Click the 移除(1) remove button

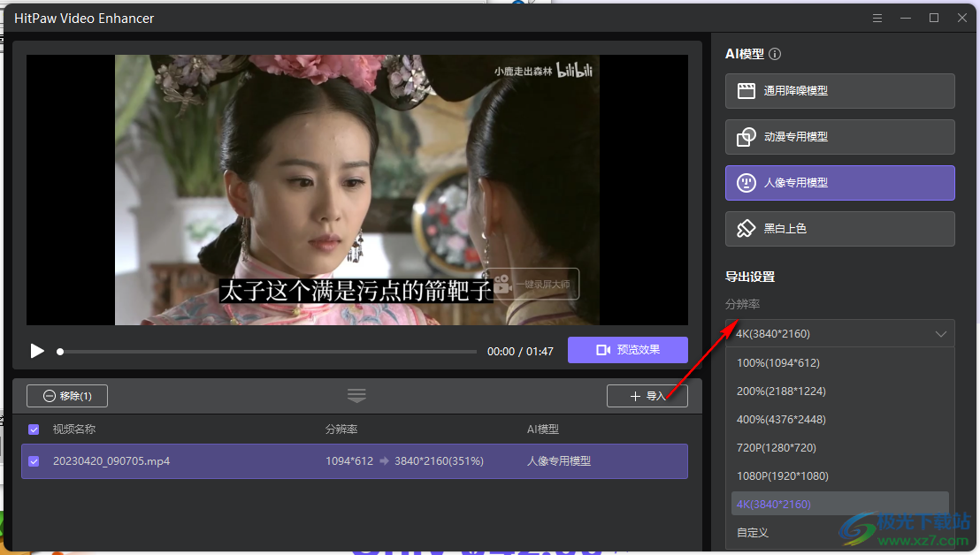click(x=67, y=396)
